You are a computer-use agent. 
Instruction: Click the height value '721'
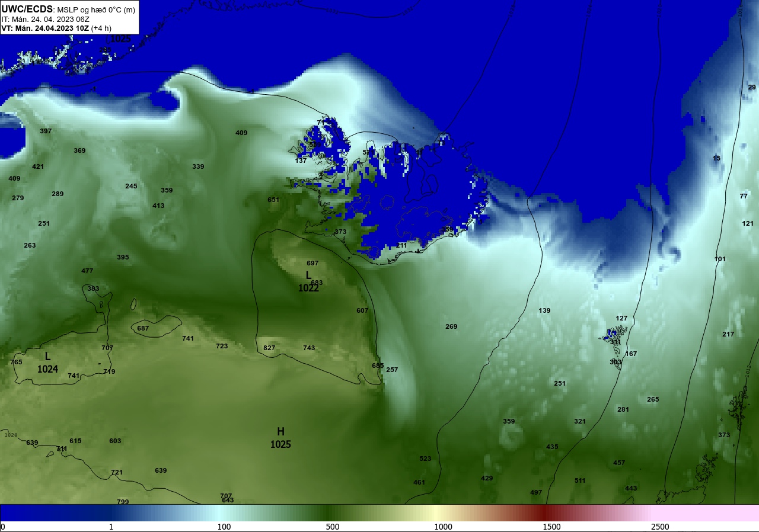117,472
